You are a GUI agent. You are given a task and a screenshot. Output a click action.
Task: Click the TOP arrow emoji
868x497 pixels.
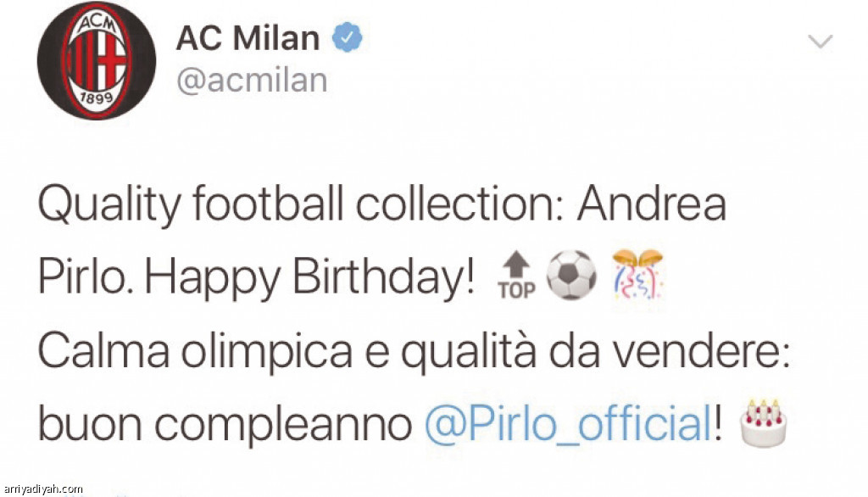pyautogui.click(x=516, y=276)
